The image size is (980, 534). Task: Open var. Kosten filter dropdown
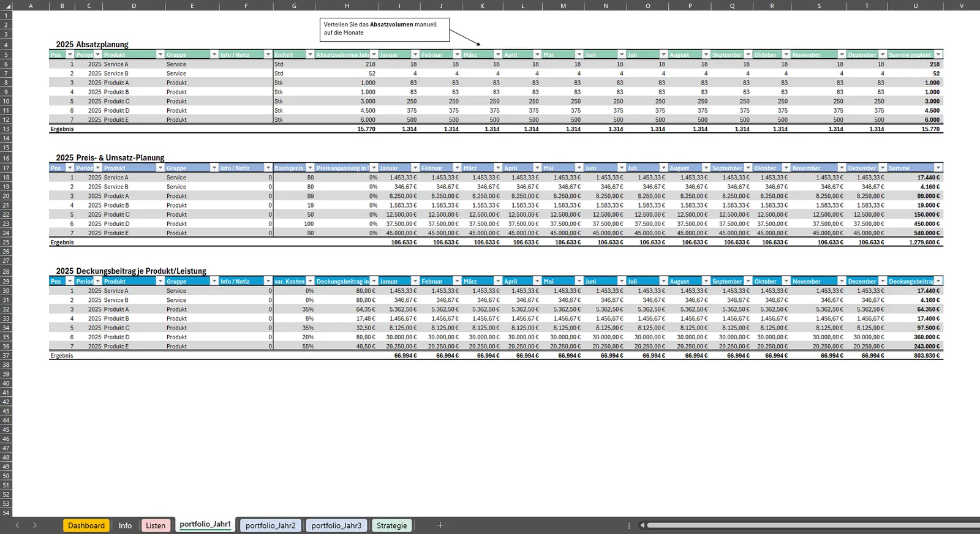pyautogui.click(x=310, y=282)
